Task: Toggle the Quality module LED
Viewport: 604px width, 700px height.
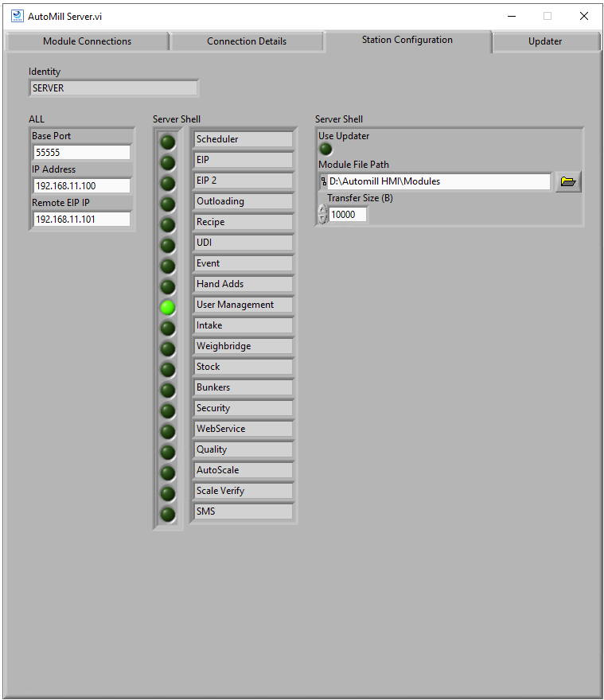Action: click(x=168, y=453)
